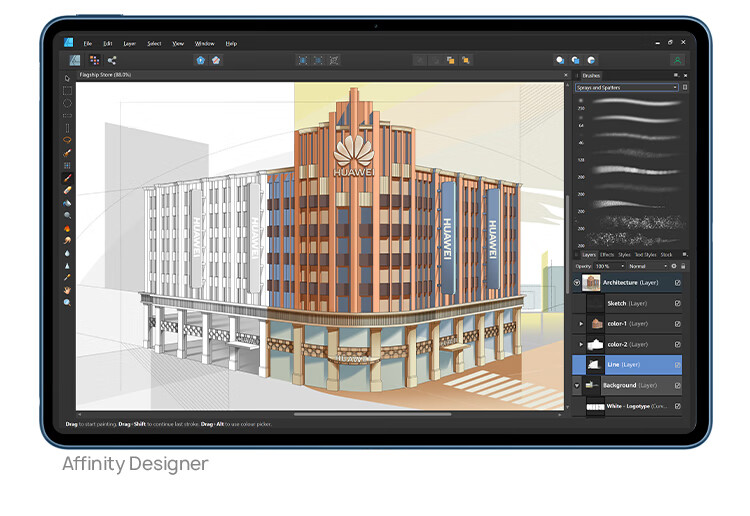Open the Edit menu
Image resolution: width=750 pixels, height=516 pixels.
(108, 44)
